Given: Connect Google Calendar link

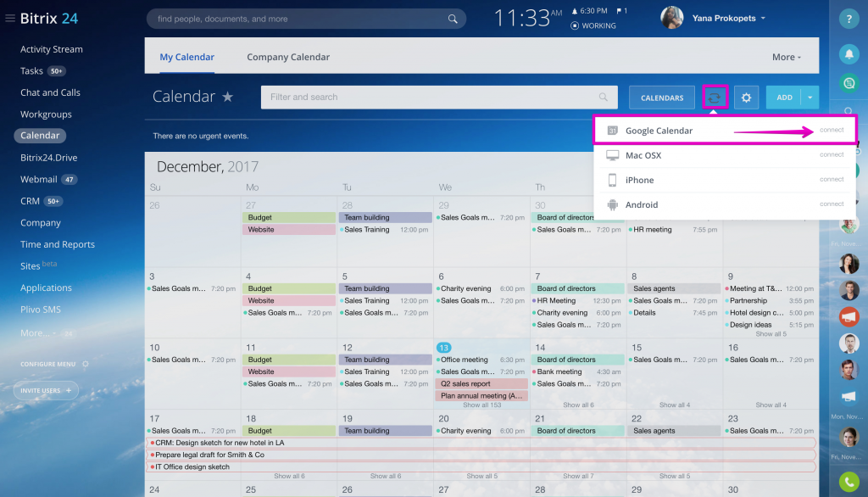Looking at the screenshot, I should (832, 130).
